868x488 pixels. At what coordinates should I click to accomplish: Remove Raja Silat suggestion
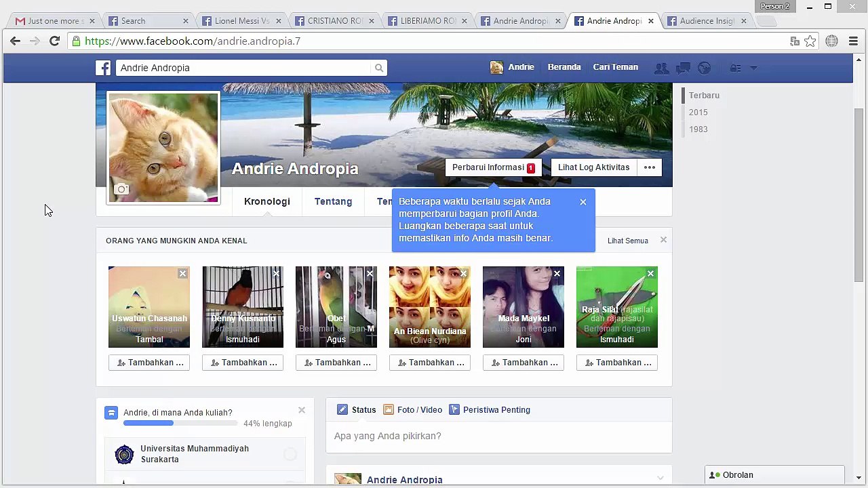pyautogui.click(x=650, y=274)
